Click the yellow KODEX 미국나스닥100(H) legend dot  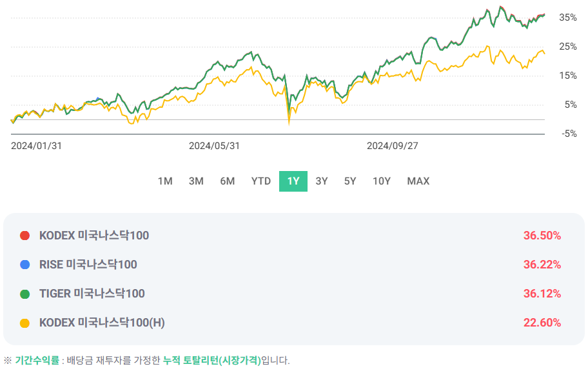[x=24, y=323]
